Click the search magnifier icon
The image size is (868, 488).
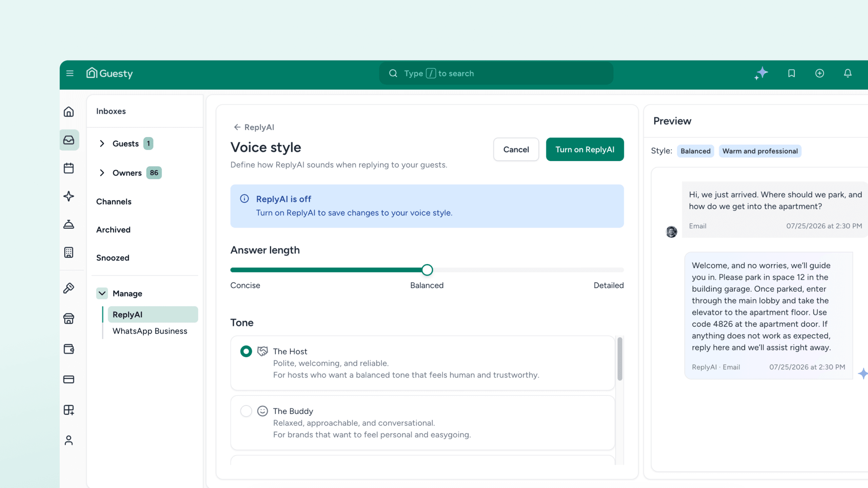[393, 73]
